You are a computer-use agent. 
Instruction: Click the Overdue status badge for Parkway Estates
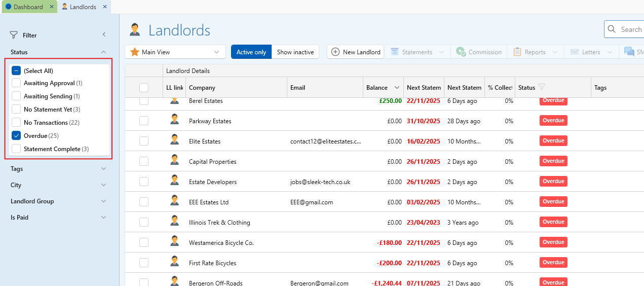click(553, 121)
